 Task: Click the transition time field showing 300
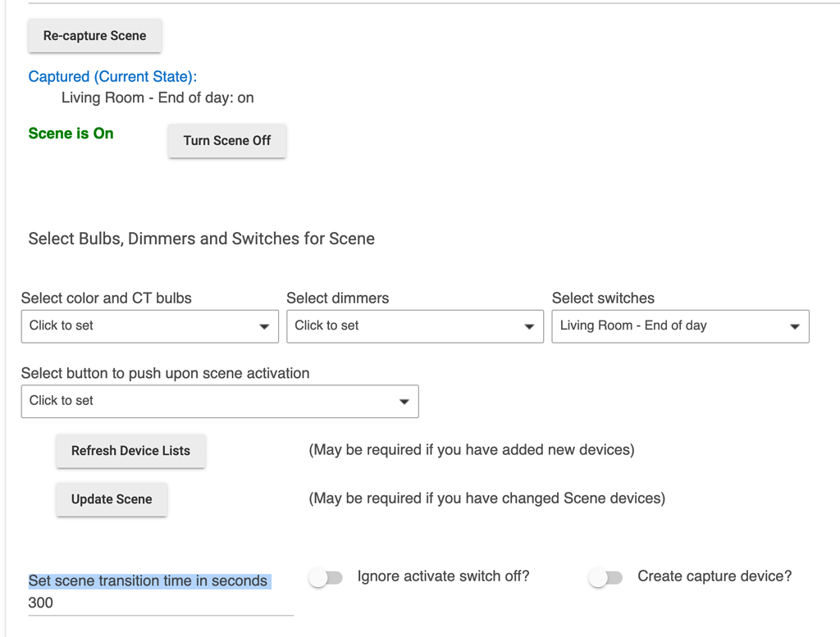pos(160,603)
